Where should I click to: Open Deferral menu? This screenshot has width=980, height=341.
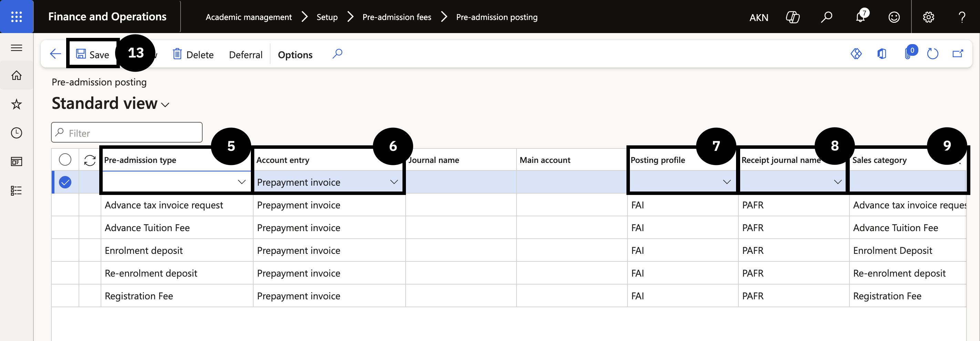[x=246, y=55]
